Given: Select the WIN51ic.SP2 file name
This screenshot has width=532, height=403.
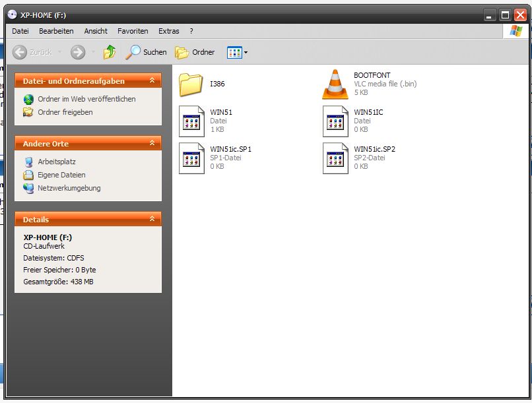Looking at the screenshot, I should pos(374,149).
